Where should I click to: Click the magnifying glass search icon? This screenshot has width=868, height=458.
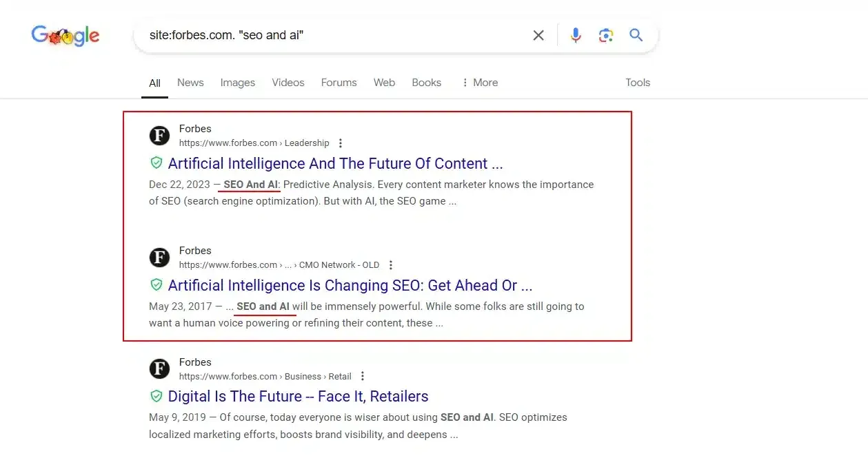636,34
